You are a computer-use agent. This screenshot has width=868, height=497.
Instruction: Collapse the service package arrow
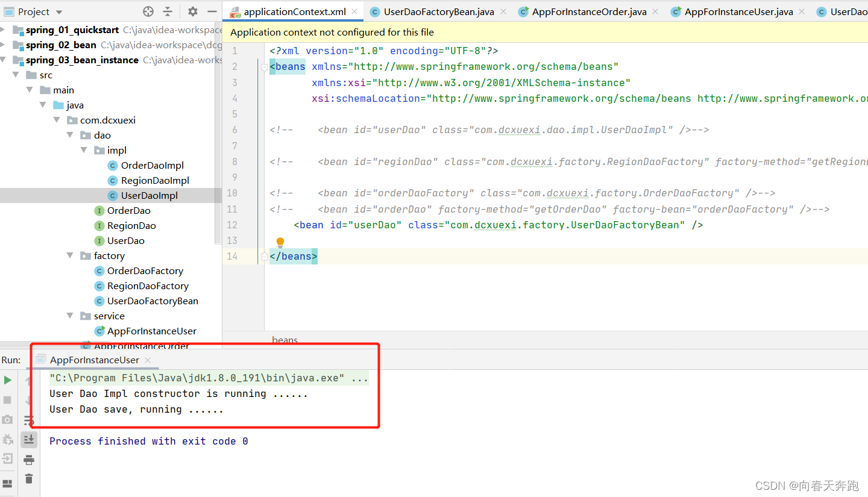point(71,316)
